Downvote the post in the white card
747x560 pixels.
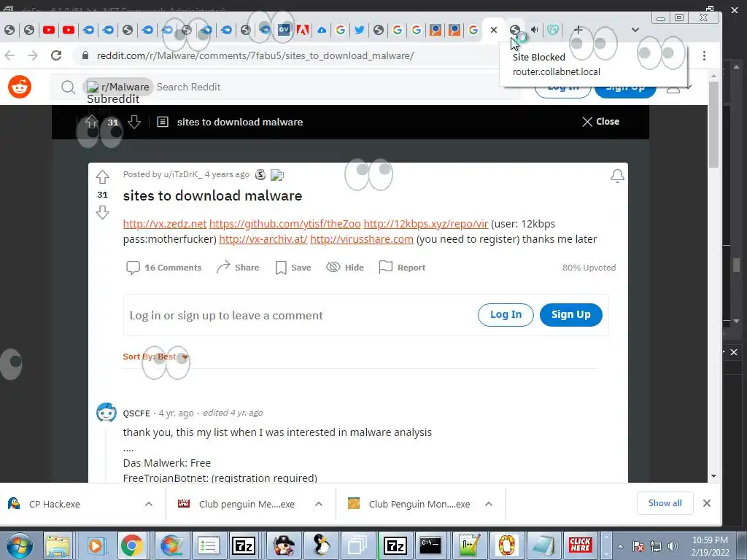(x=102, y=212)
